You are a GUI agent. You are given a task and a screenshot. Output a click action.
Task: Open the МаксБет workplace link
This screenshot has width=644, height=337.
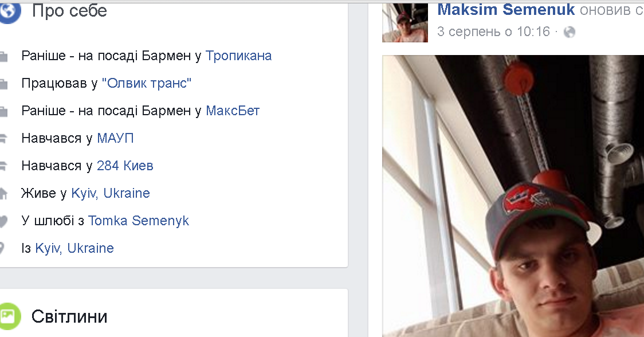[233, 111]
